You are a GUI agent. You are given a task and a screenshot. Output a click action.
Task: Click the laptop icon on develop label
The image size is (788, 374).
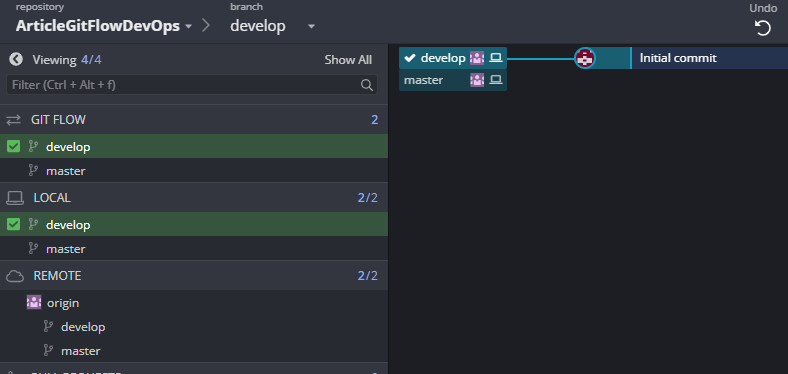496,58
